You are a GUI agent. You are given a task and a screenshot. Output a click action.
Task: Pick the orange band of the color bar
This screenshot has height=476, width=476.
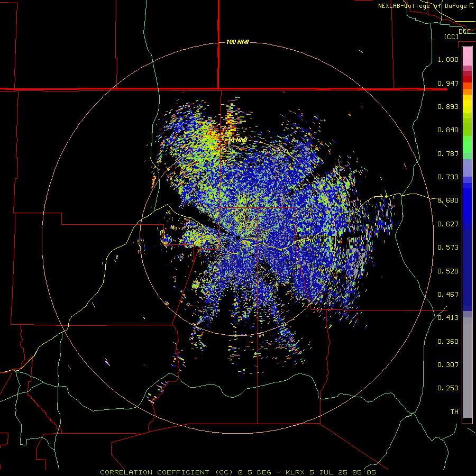click(x=467, y=91)
